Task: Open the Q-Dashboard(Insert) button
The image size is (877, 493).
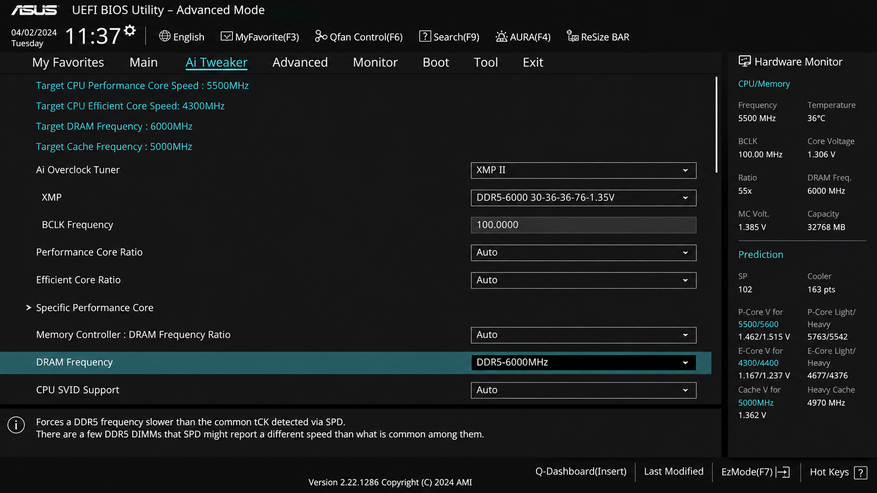Action: pos(581,472)
